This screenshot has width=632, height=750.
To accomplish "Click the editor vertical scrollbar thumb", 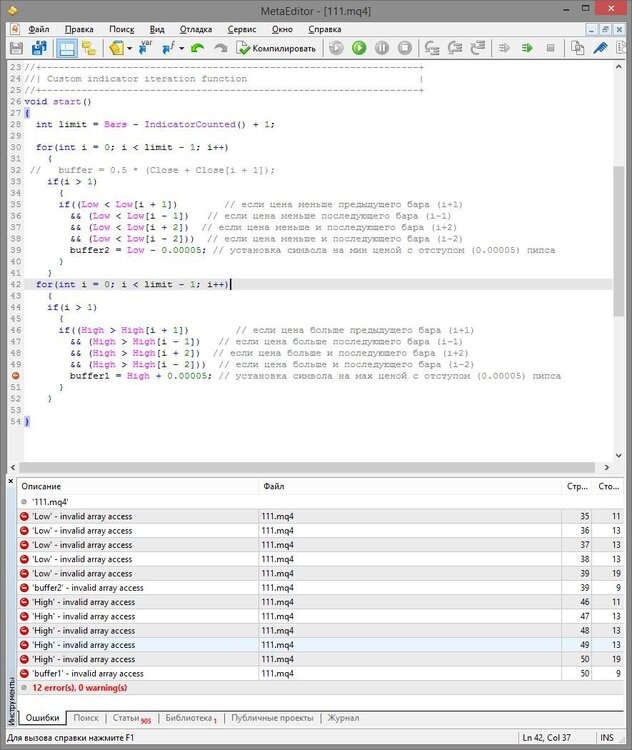I will [x=619, y=241].
